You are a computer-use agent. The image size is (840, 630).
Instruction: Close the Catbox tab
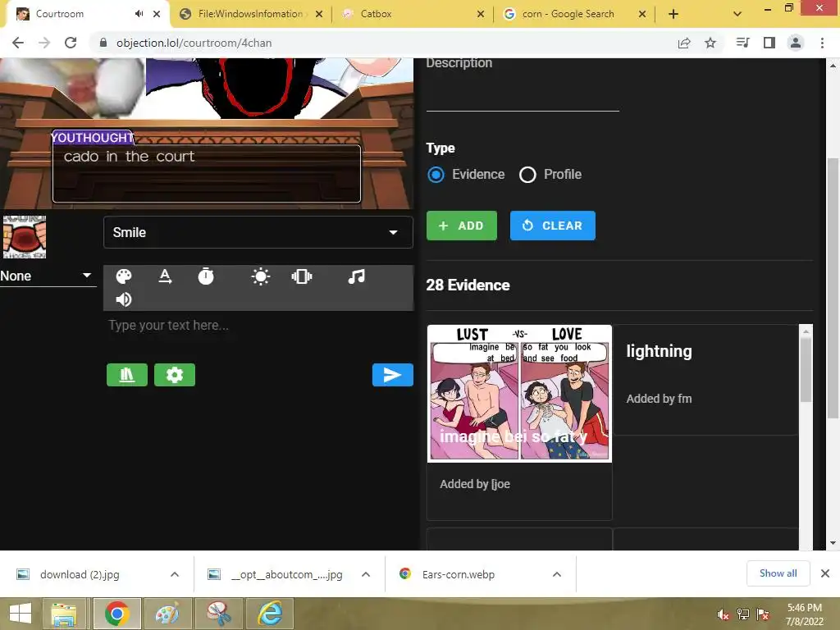(x=481, y=14)
